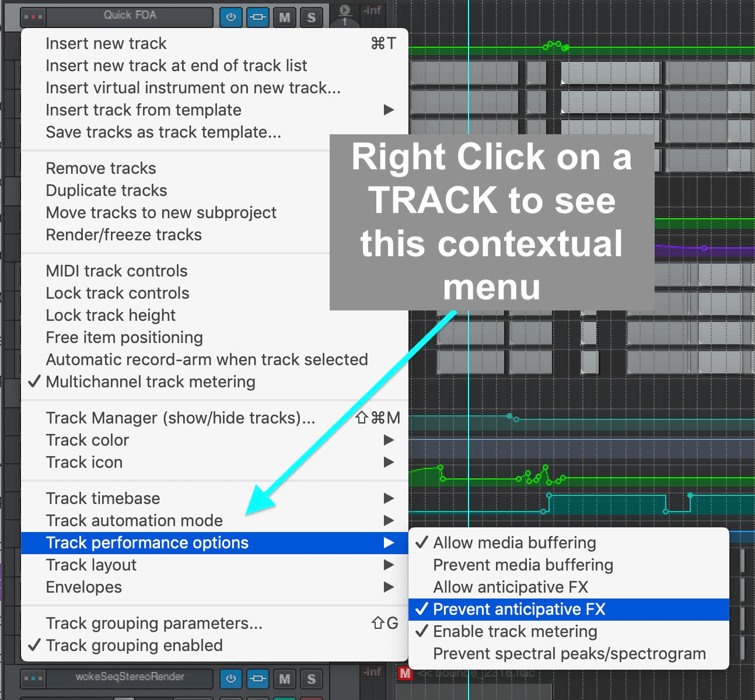
Task: Toggle Automatic record-arm when track selected
Action: coord(215,359)
